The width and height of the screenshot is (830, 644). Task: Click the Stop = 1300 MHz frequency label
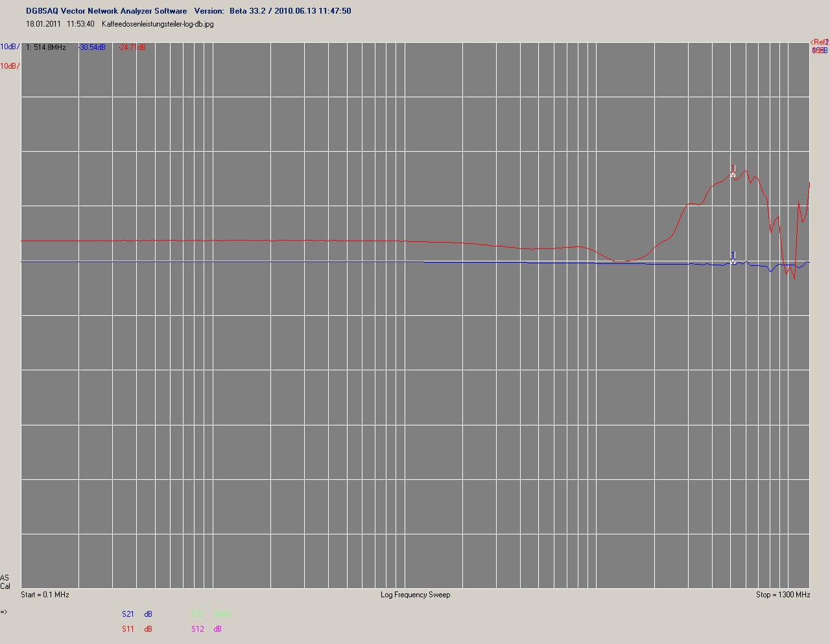[783, 595]
